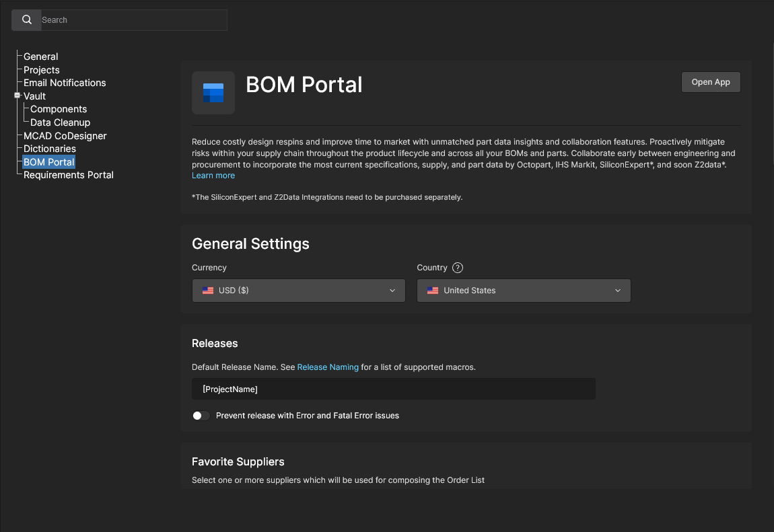The width and height of the screenshot is (774, 532).
Task: Select MCAD CoDesigner in the tree
Action: (65, 136)
